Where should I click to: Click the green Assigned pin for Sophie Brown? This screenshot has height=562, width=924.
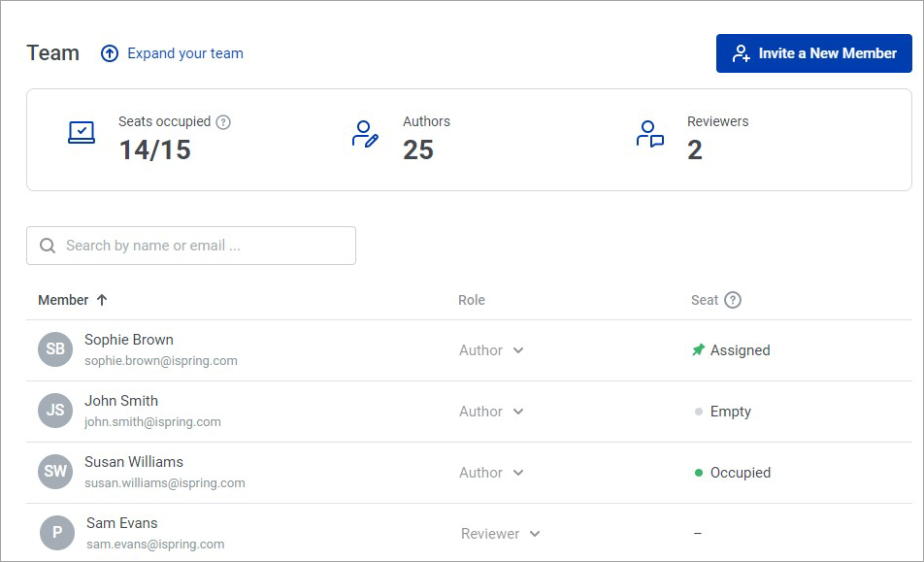click(698, 350)
